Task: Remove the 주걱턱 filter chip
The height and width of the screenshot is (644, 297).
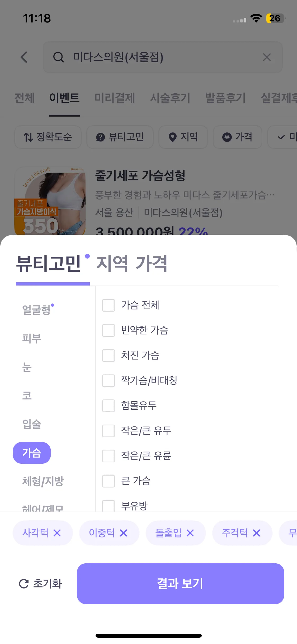Action: point(257,533)
